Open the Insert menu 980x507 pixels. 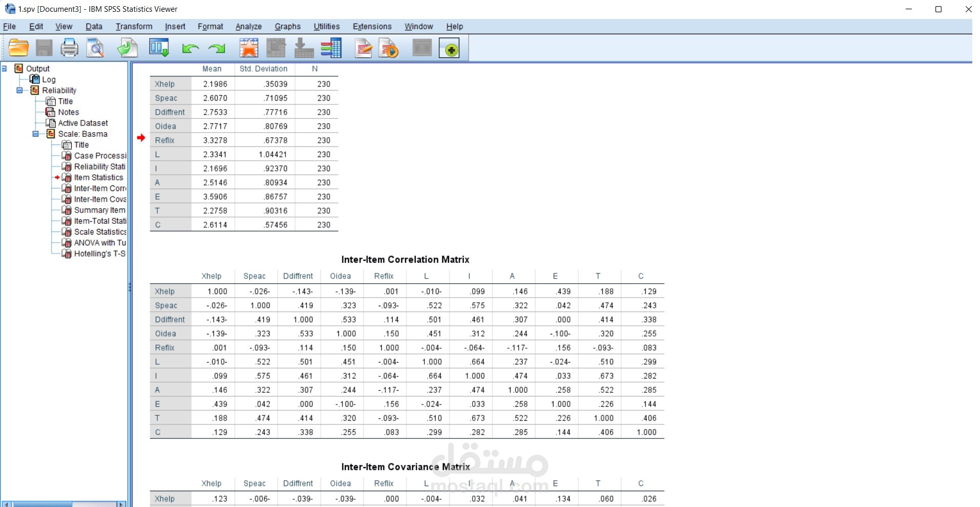[175, 27]
